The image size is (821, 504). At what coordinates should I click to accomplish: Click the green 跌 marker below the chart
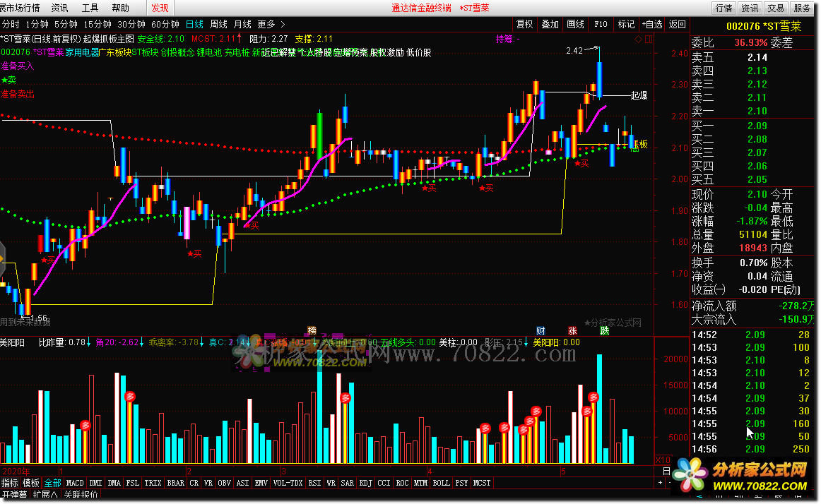click(x=605, y=331)
